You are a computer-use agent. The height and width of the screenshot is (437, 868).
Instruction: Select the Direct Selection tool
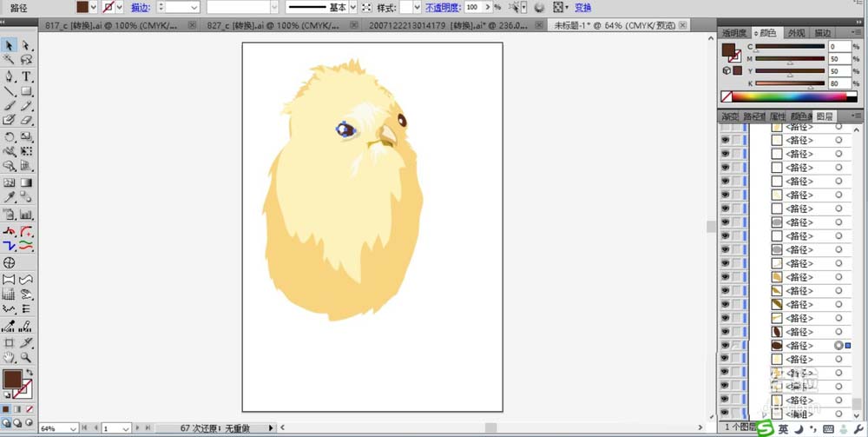26,45
